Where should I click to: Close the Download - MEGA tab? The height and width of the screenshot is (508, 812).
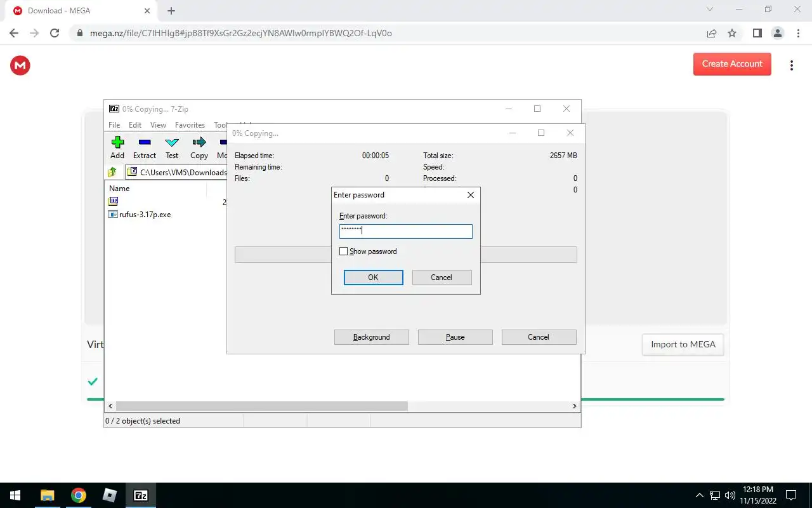(x=147, y=11)
